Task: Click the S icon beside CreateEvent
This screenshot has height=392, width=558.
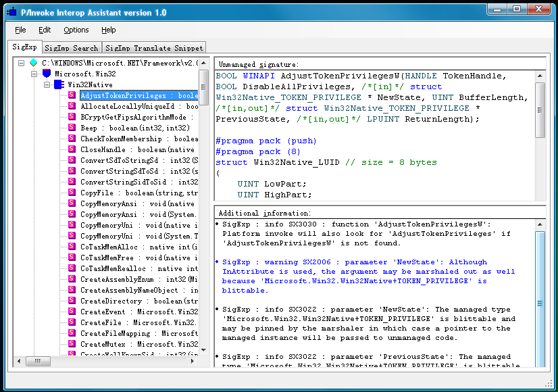Action: tap(72, 312)
